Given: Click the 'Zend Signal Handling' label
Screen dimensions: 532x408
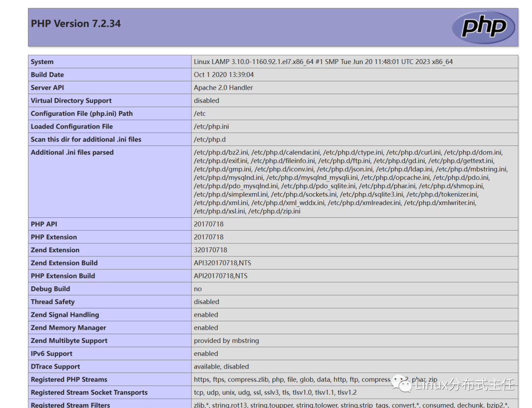Looking at the screenshot, I should 65,315.
